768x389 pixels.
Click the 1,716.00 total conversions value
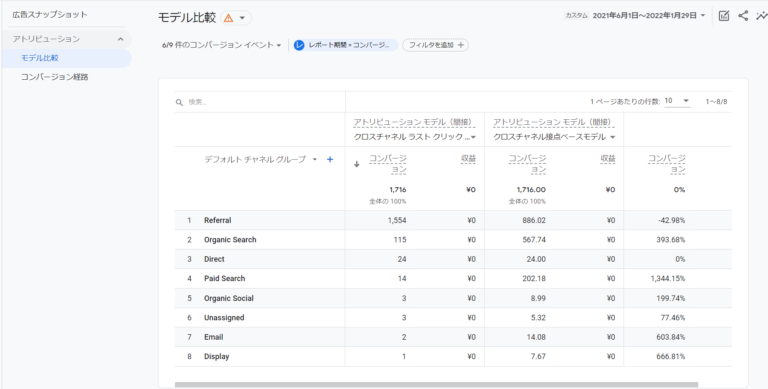pyautogui.click(x=531, y=190)
